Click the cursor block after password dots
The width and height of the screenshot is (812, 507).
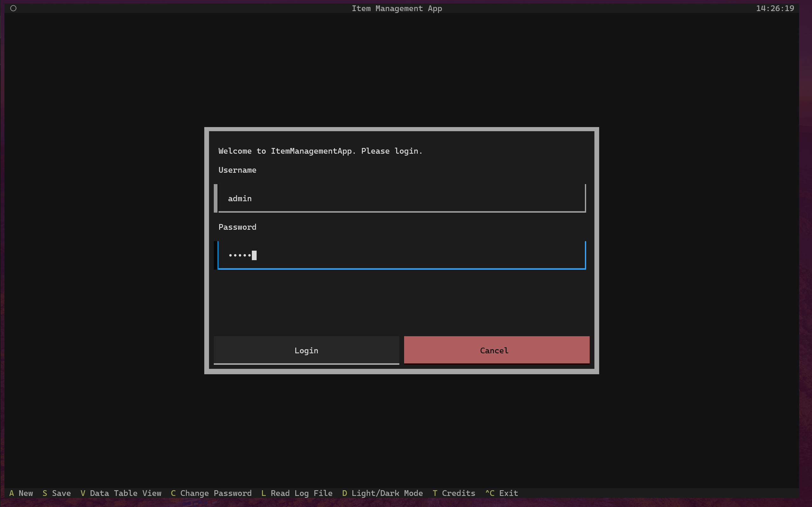(254, 255)
